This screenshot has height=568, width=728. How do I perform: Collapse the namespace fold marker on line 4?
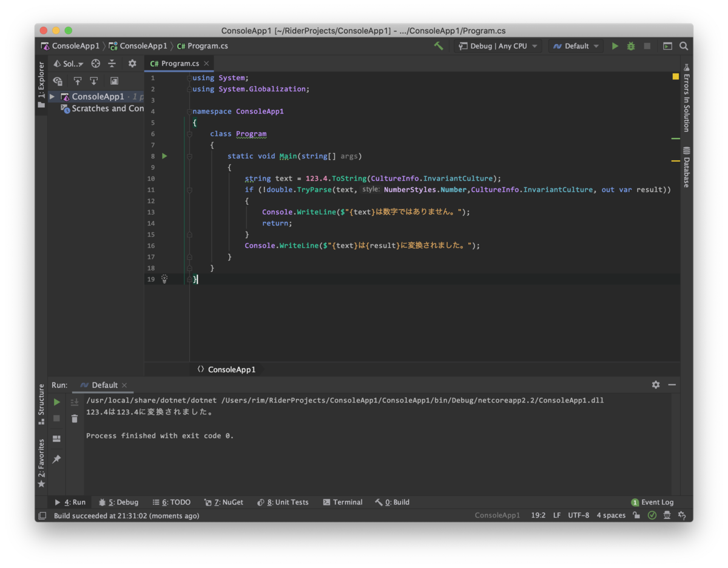189,112
